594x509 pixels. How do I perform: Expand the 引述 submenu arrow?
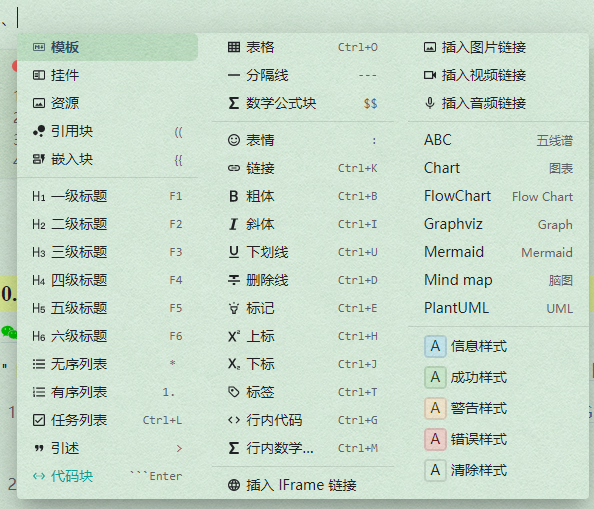point(179,449)
